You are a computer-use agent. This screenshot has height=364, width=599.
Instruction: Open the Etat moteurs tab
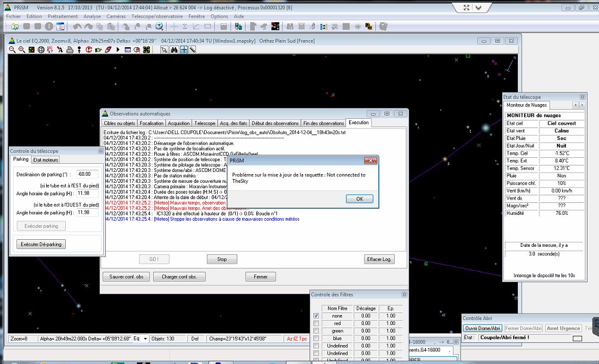(x=46, y=159)
